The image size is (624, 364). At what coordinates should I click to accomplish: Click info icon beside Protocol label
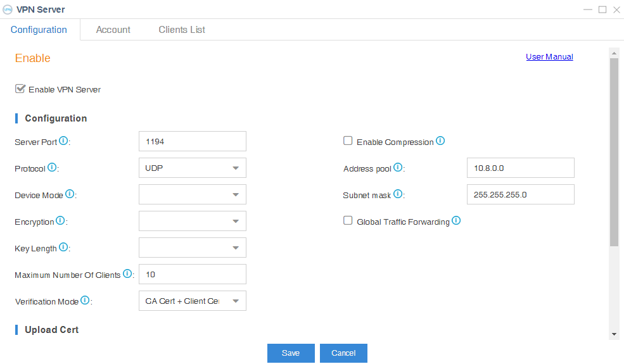pyautogui.click(x=52, y=168)
